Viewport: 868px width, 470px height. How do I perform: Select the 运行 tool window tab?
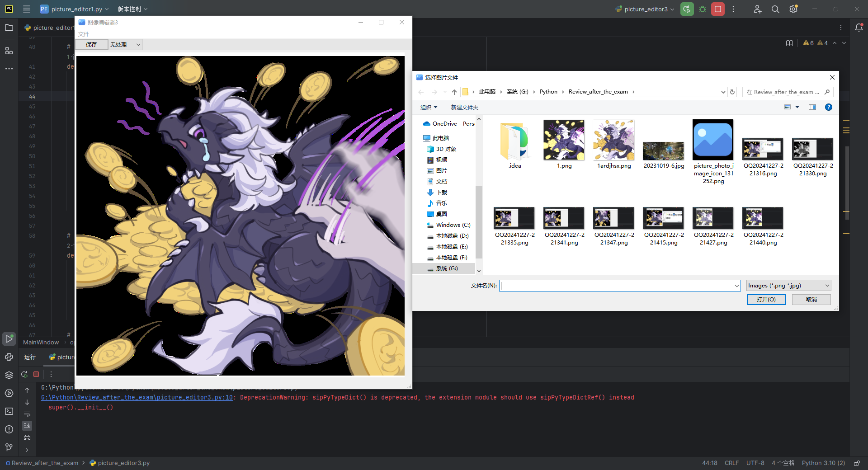30,357
